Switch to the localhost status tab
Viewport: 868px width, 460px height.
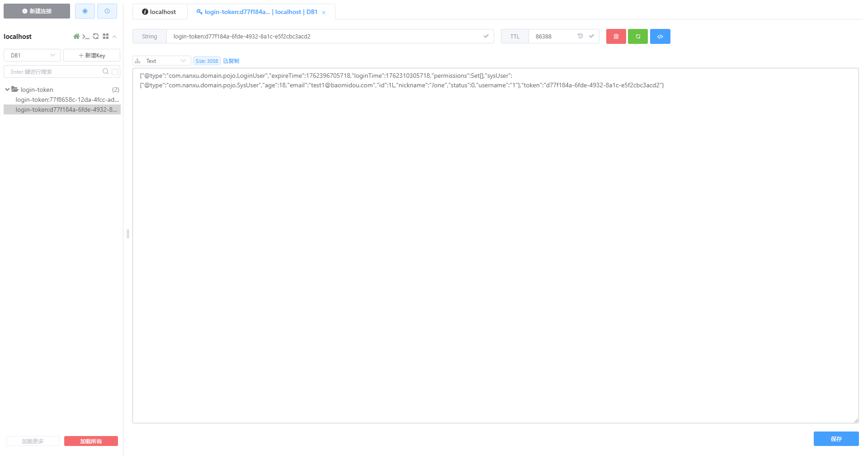(x=159, y=12)
